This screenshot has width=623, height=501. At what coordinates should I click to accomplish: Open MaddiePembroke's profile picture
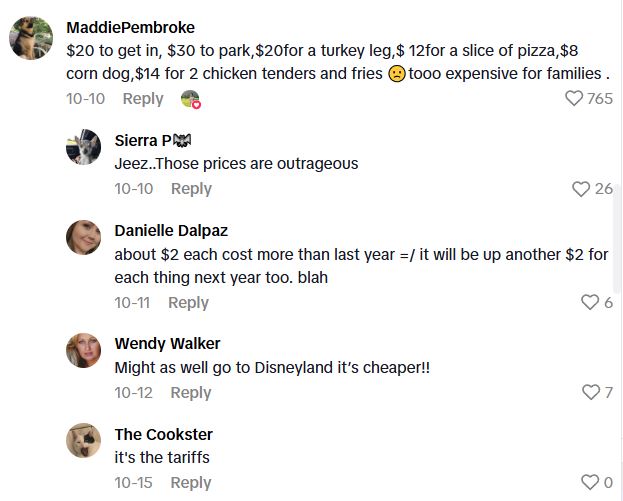pyautogui.click(x=31, y=39)
